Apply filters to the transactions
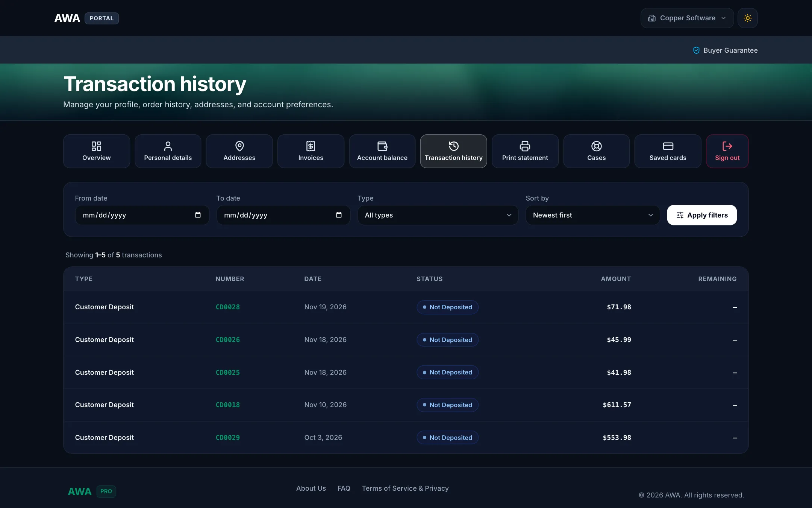Image resolution: width=812 pixels, height=508 pixels. point(702,215)
